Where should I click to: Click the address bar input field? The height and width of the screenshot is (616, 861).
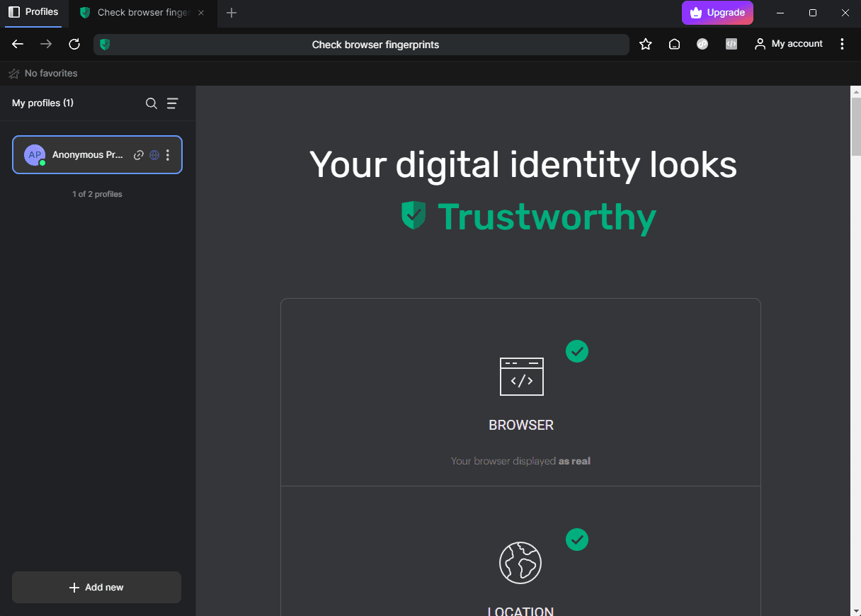[375, 44]
